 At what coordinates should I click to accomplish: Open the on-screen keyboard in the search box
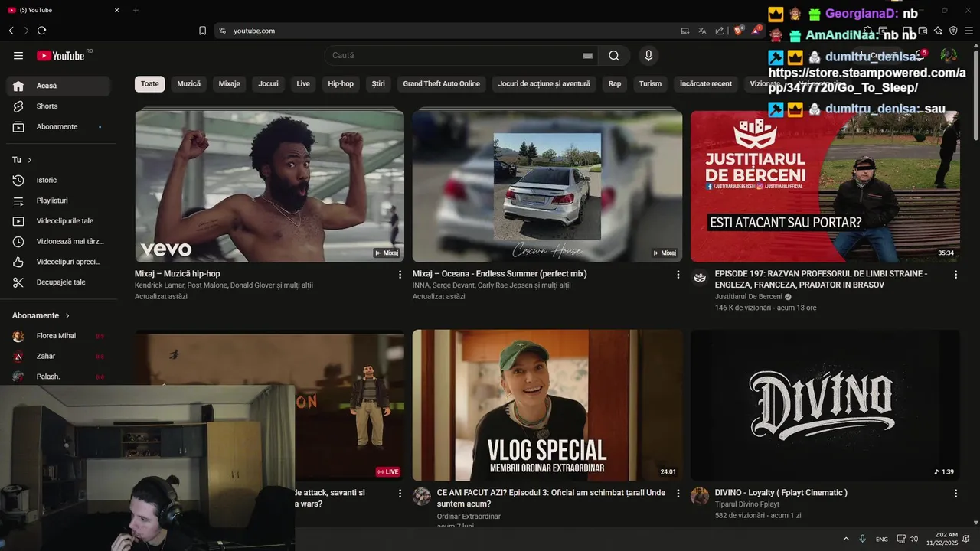pos(587,56)
